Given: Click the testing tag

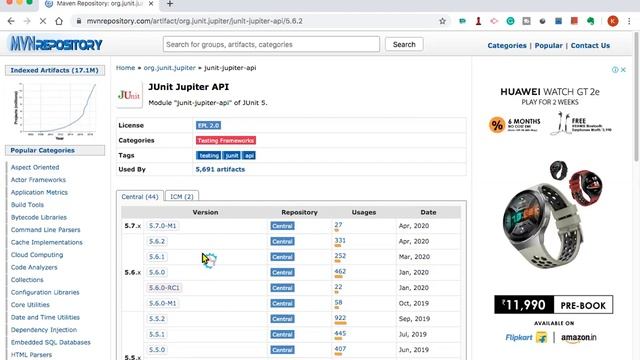Looking at the screenshot, I should 209,156.
